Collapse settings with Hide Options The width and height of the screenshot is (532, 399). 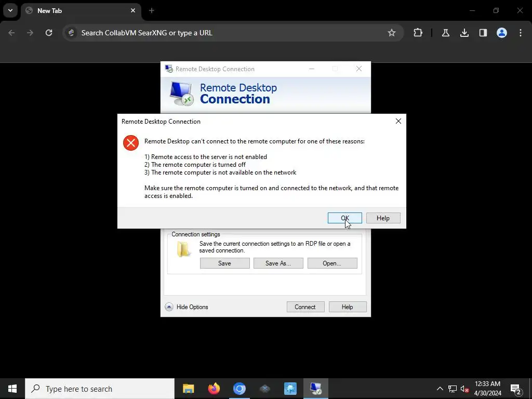click(187, 307)
